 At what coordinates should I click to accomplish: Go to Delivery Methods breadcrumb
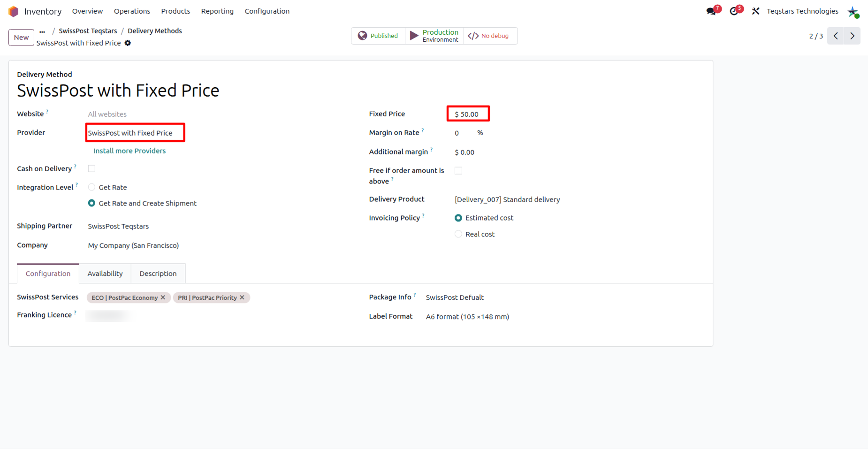point(155,31)
